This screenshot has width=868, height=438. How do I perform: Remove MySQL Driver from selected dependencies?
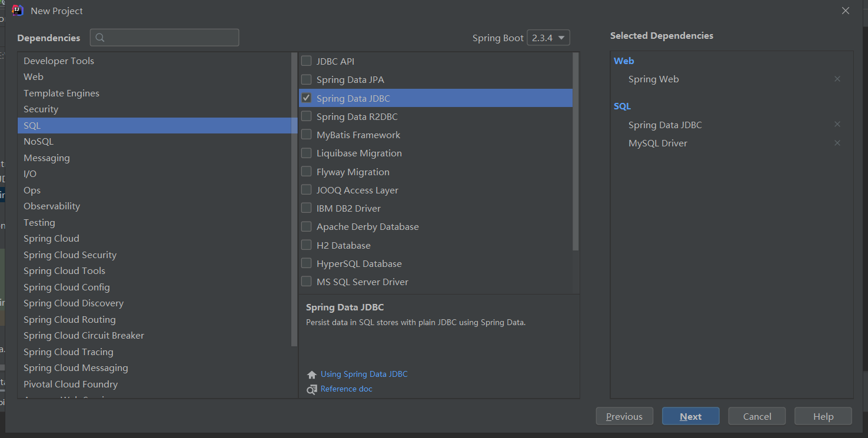coord(837,143)
